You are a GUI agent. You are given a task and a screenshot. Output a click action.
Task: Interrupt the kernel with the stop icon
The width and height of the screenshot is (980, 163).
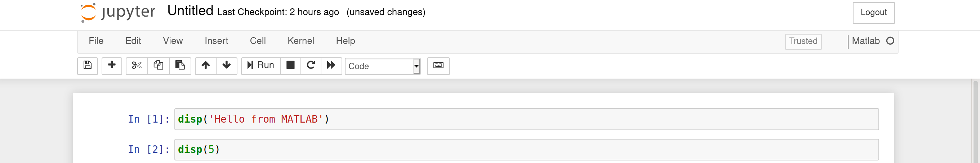pos(290,66)
